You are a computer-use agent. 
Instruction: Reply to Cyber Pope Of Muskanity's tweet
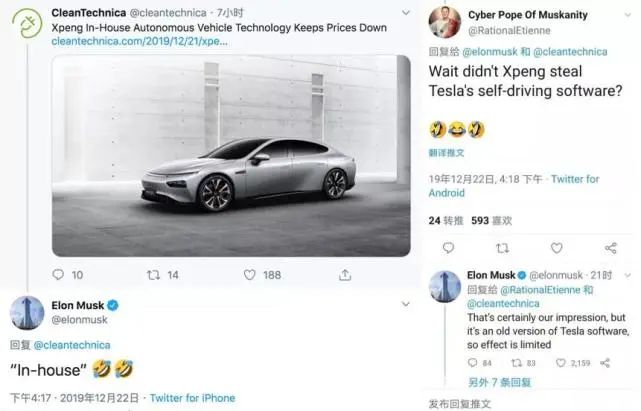[447, 248]
